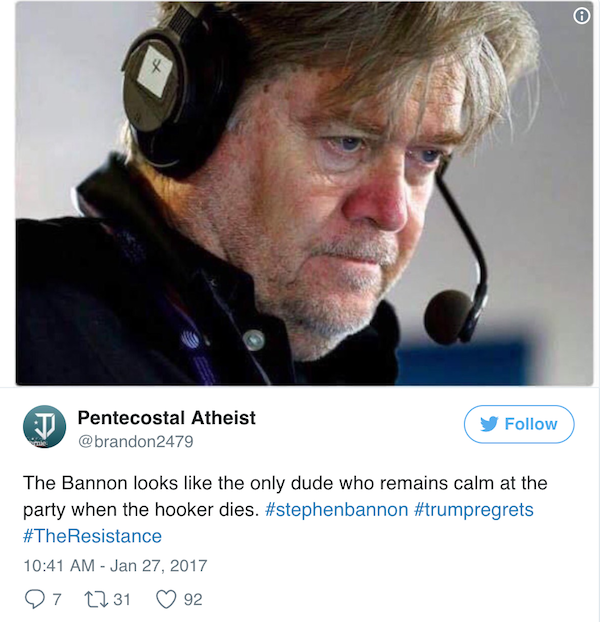Click the info icon on the photo
600x622 pixels.
581,16
